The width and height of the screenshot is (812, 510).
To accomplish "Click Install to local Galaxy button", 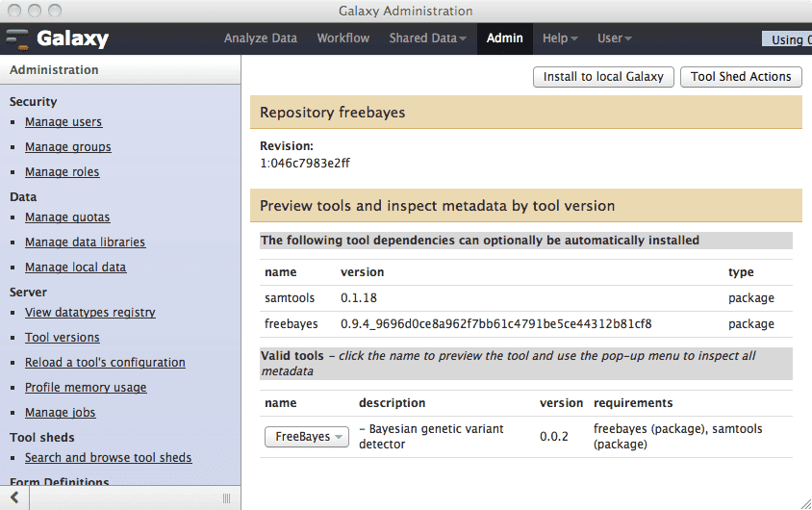I will pos(603,77).
